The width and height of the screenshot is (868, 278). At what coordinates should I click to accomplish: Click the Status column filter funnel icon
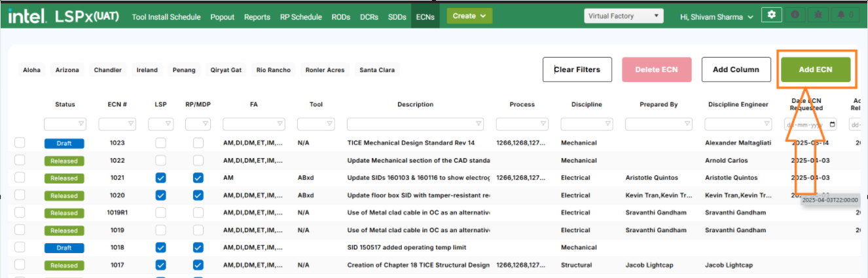coord(81,124)
